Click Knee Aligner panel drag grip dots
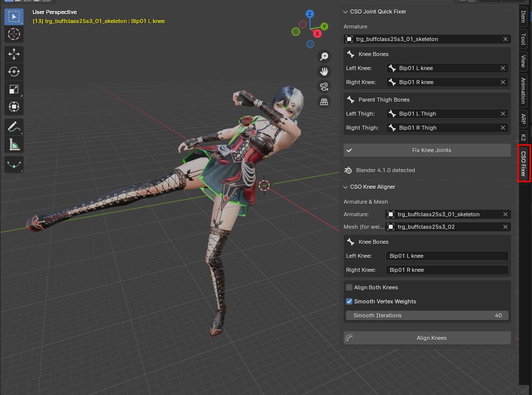The height and width of the screenshot is (395, 532). (x=509, y=186)
